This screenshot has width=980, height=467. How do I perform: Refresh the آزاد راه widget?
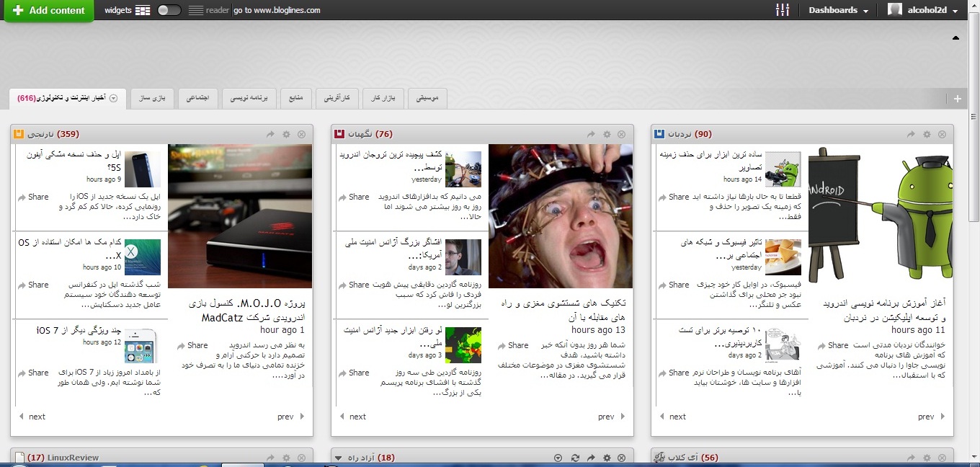pyautogui.click(x=574, y=458)
